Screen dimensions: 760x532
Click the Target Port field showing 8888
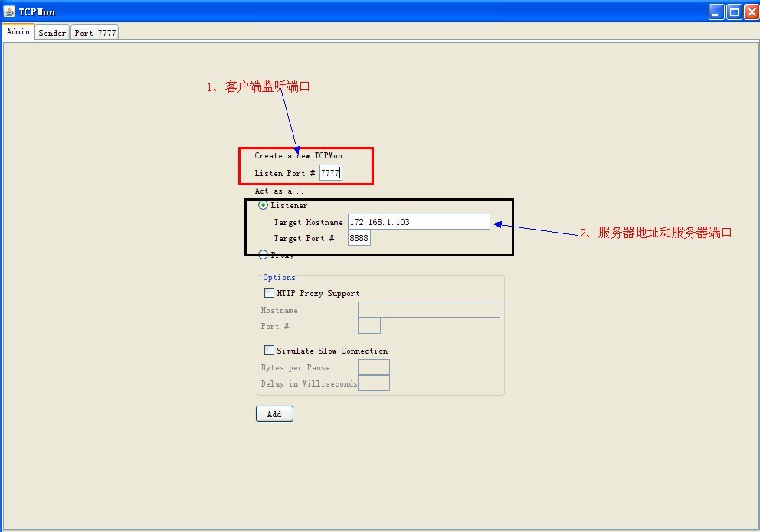tap(359, 238)
